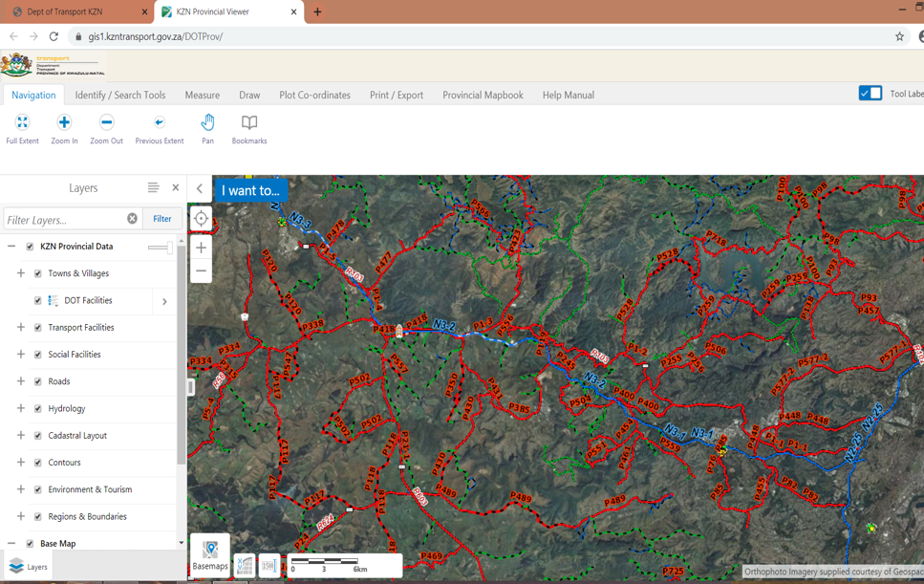Adjust KZN Provincial Data transparency slider

(x=161, y=248)
